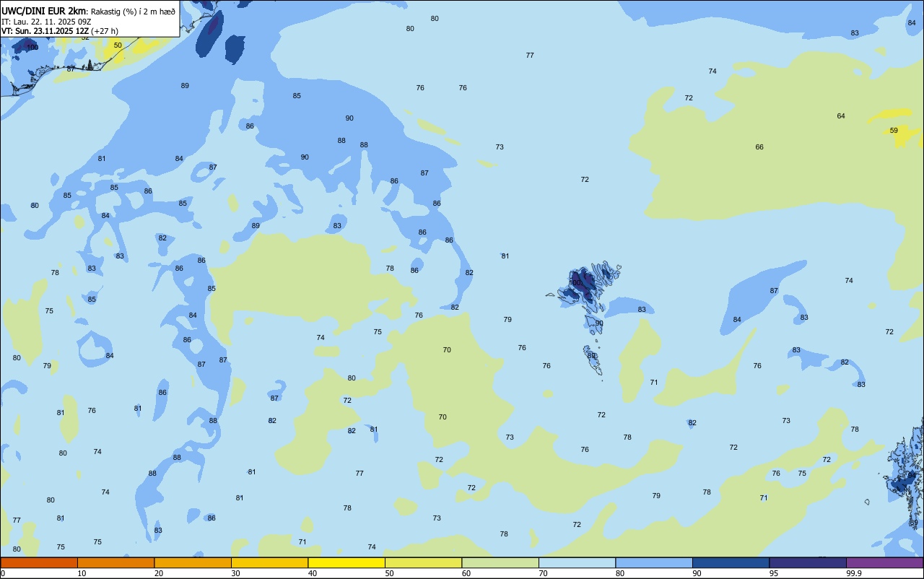This screenshot has height=579, width=924.
Task: Click the 20–30 % amber legend swatch
Action: tap(193, 562)
